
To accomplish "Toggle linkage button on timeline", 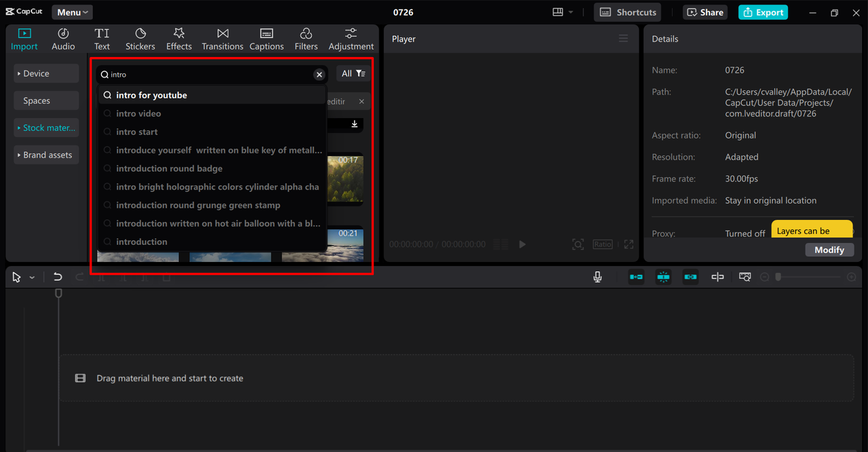I will tap(690, 277).
